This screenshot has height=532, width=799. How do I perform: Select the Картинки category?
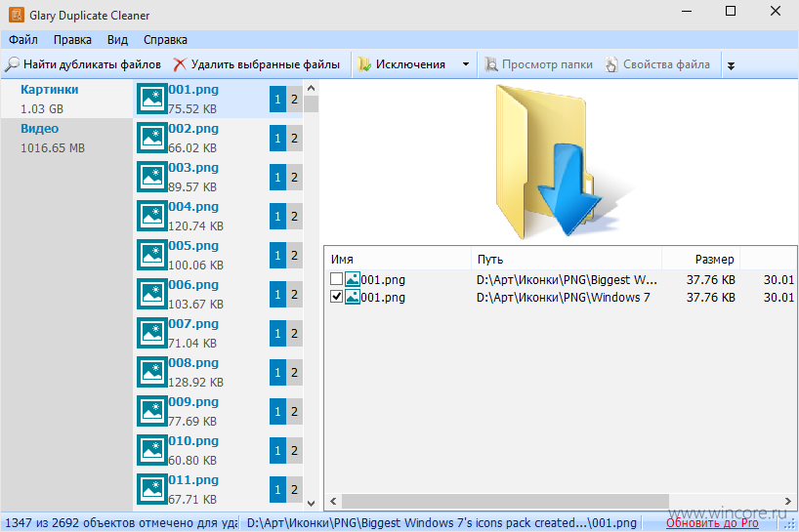point(66,99)
